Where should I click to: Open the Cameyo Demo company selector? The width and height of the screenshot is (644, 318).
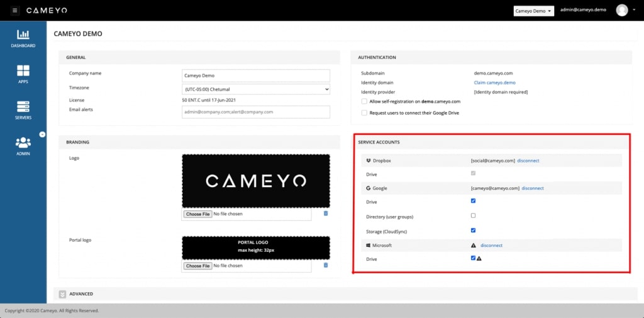(x=533, y=11)
